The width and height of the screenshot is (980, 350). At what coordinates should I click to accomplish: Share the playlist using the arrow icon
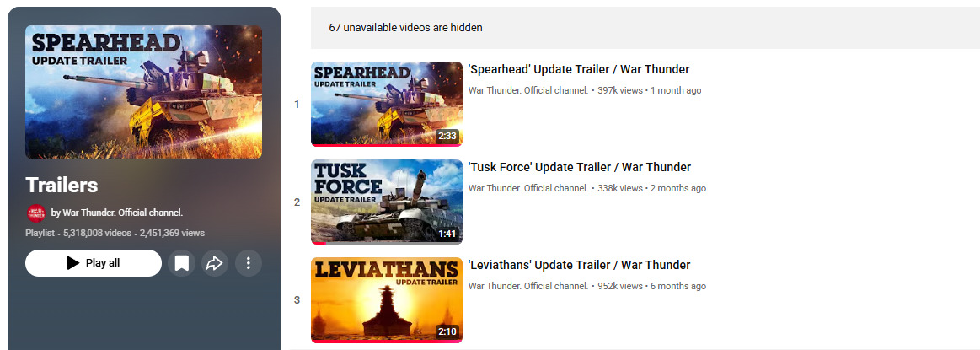pyautogui.click(x=215, y=263)
